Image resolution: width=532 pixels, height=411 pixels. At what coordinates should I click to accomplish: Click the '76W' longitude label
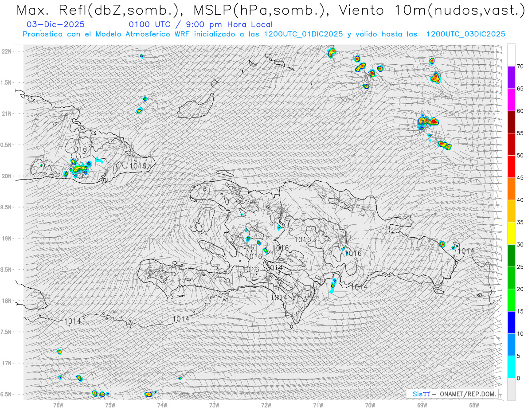click(x=58, y=404)
